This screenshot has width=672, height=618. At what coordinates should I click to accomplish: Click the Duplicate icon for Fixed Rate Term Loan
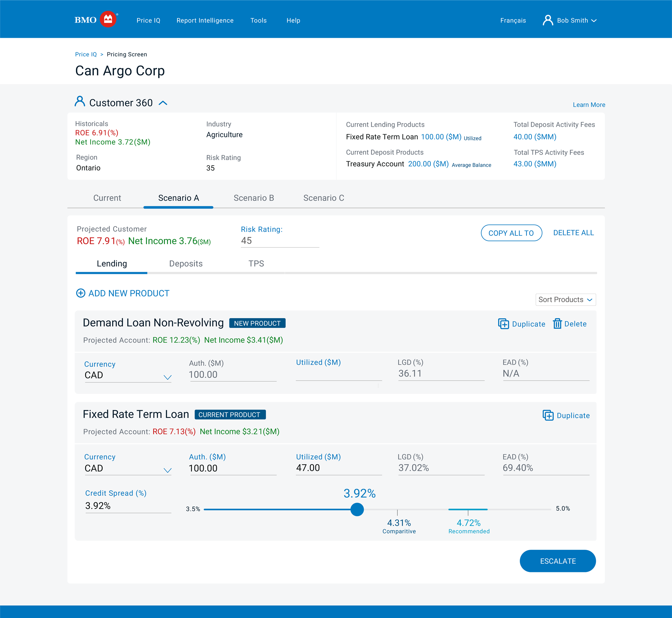point(548,415)
